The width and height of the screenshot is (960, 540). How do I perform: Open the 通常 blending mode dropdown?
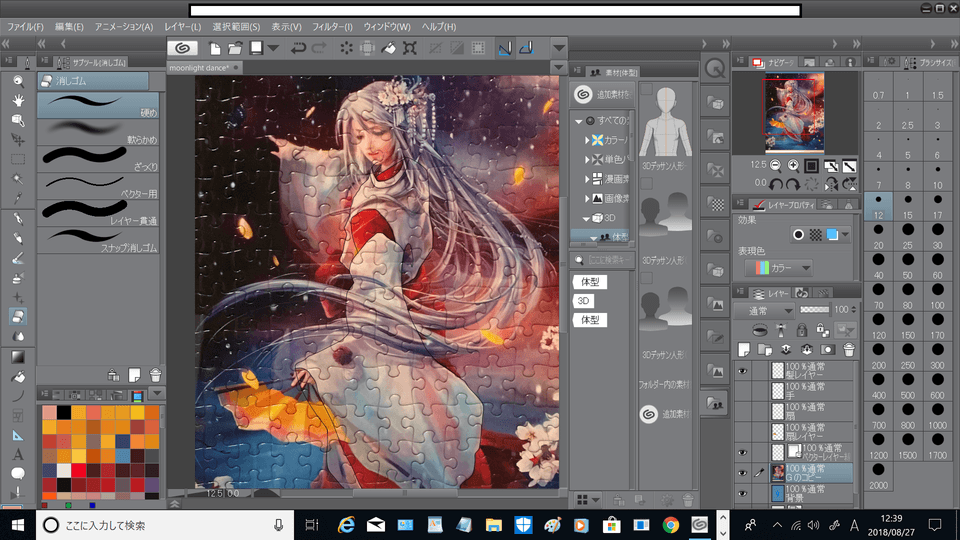[x=765, y=311]
